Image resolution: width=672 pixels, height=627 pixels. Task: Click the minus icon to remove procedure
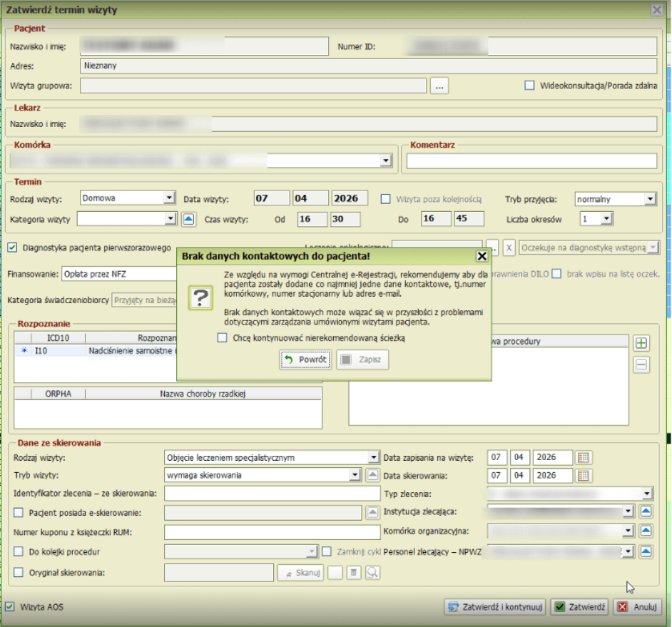point(641,365)
